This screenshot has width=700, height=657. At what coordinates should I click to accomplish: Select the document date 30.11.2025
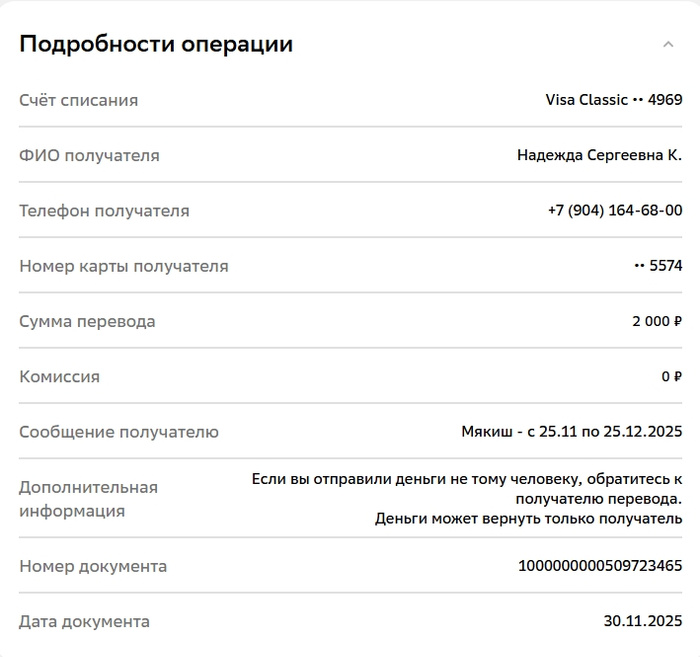click(x=642, y=621)
